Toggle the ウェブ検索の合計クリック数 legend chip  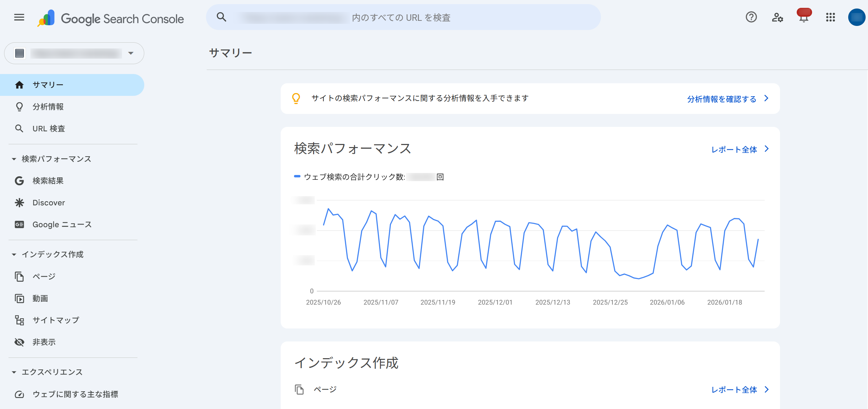point(369,177)
